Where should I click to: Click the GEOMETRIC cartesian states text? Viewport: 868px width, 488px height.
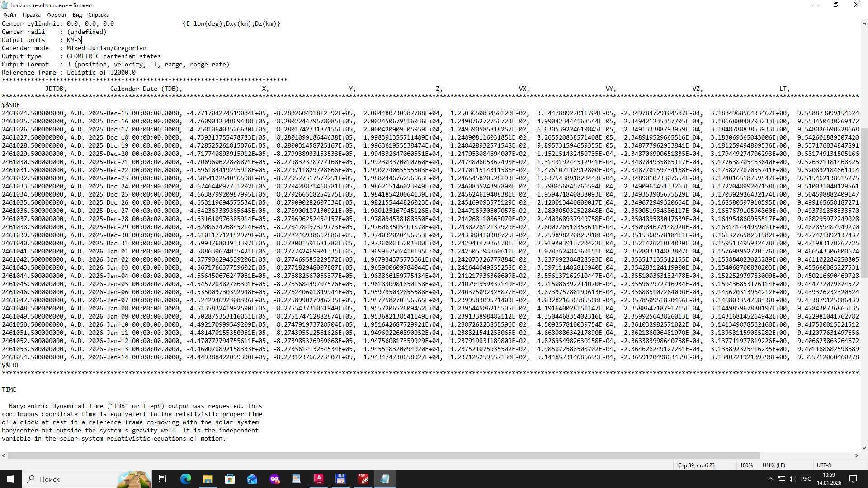[x=114, y=56]
